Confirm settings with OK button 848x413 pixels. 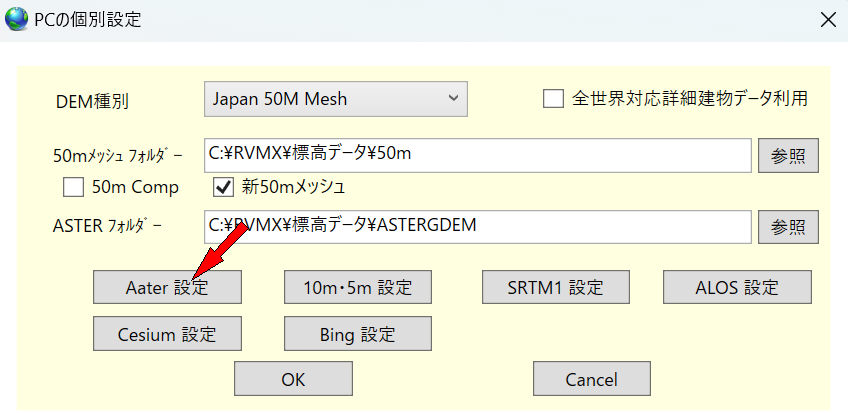(293, 379)
